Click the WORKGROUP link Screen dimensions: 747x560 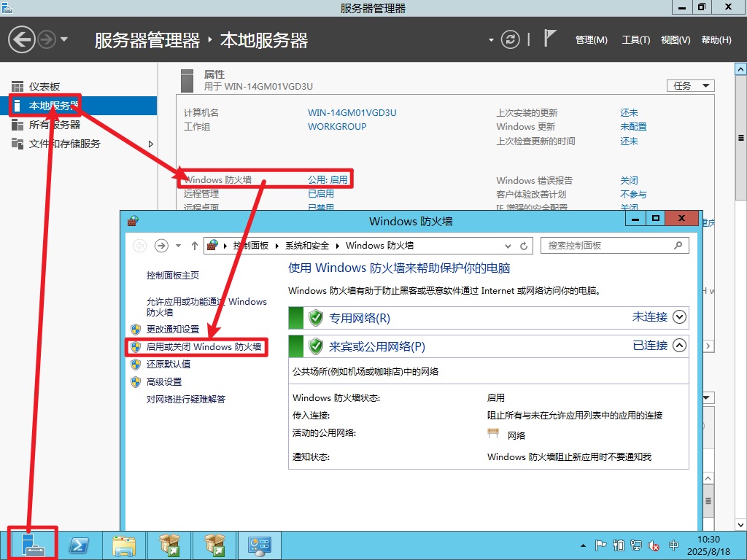(x=337, y=127)
